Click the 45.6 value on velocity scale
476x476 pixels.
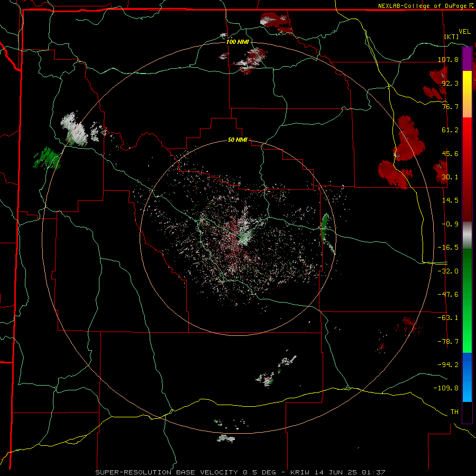click(x=450, y=153)
